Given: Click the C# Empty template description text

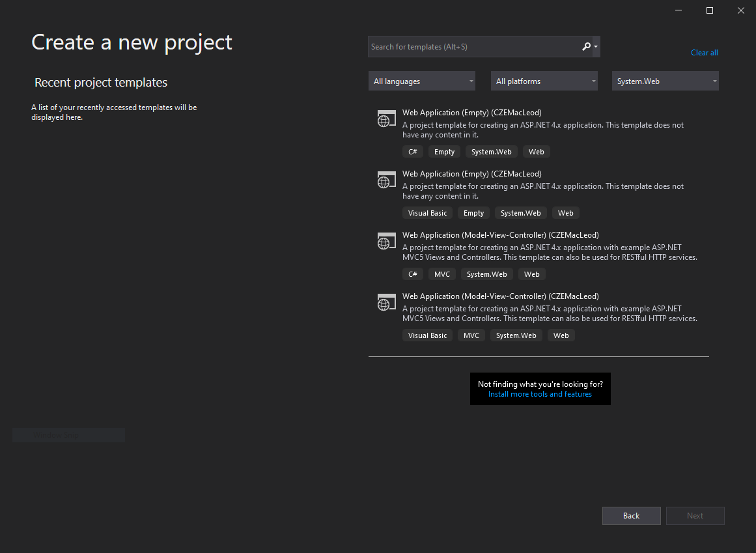Looking at the screenshot, I should click(543, 130).
